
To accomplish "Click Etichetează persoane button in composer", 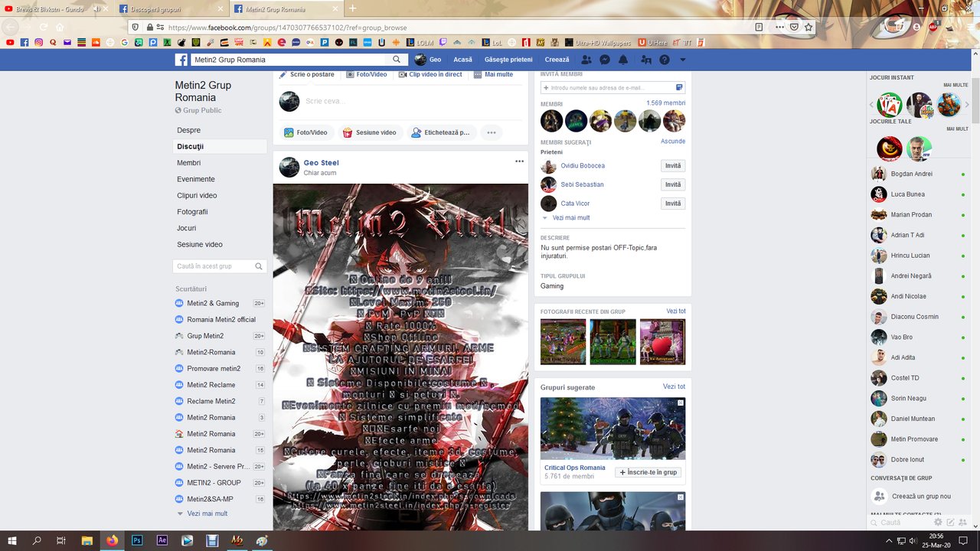I will tap(441, 132).
